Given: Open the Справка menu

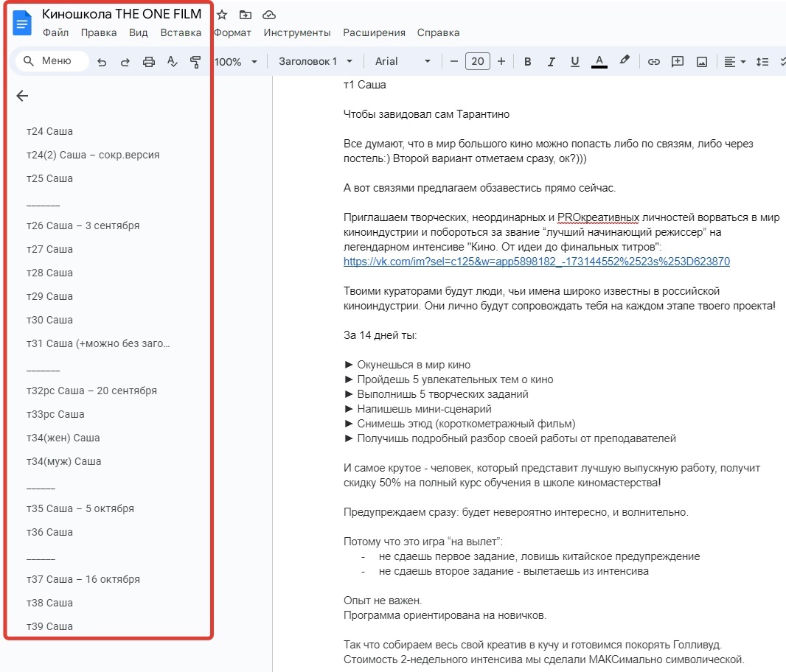Looking at the screenshot, I should [x=438, y=32].
